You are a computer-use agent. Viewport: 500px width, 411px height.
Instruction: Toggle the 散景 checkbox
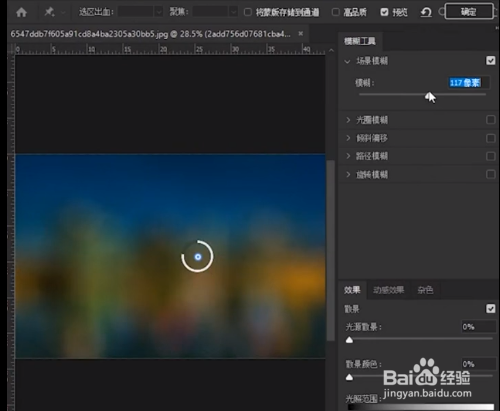tap(490, 309)
